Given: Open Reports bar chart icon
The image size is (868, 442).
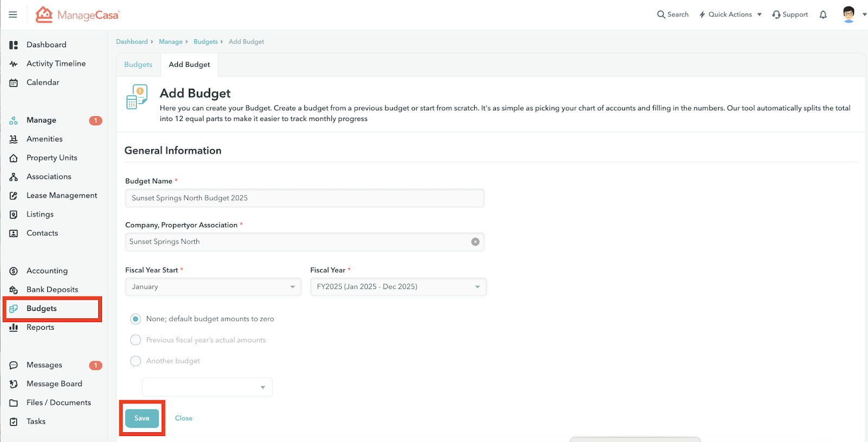Looking at the screenshot, I should (x=14, y=328).
